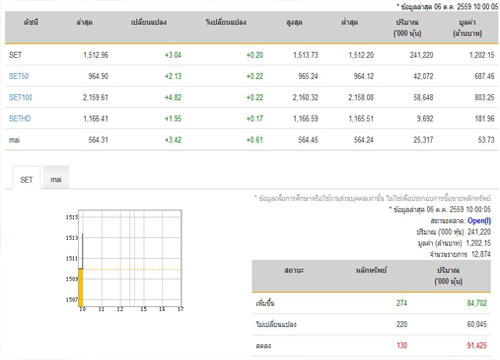Click the yellow dashed line in chart
The height and width of the screenshot is (360, 500).
[132, 269]
